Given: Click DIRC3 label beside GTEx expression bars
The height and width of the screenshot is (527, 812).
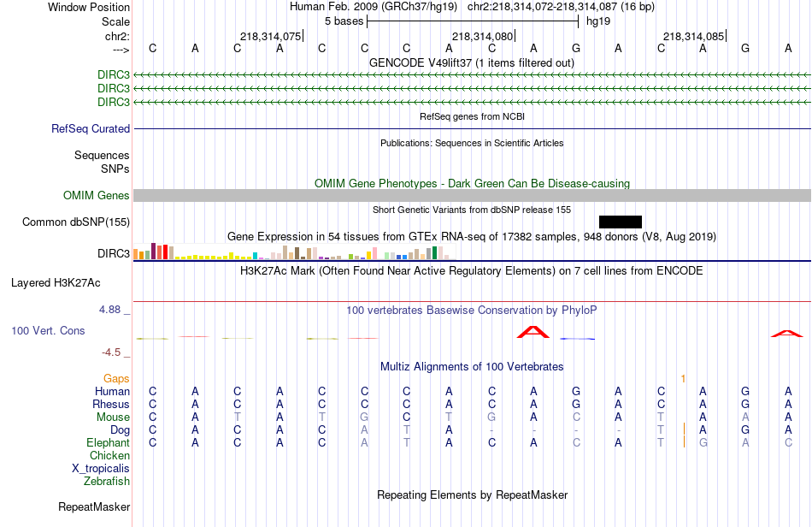Looking at the screenshot, I should tap(114, 253).
